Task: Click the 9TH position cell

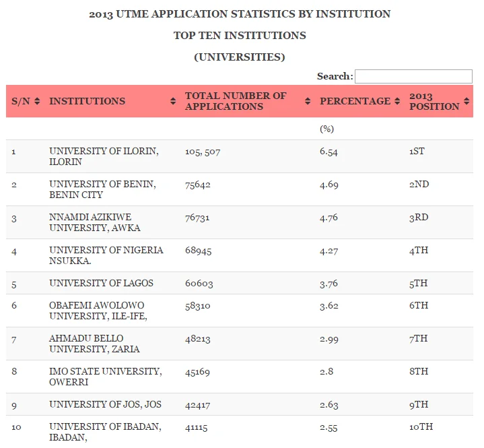Action: click(x=419, y=404)
